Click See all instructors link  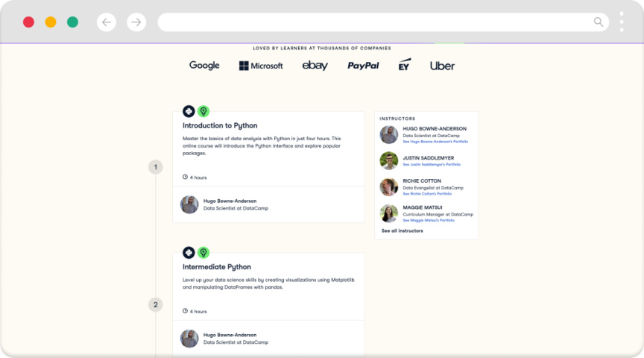coord(402,231)
